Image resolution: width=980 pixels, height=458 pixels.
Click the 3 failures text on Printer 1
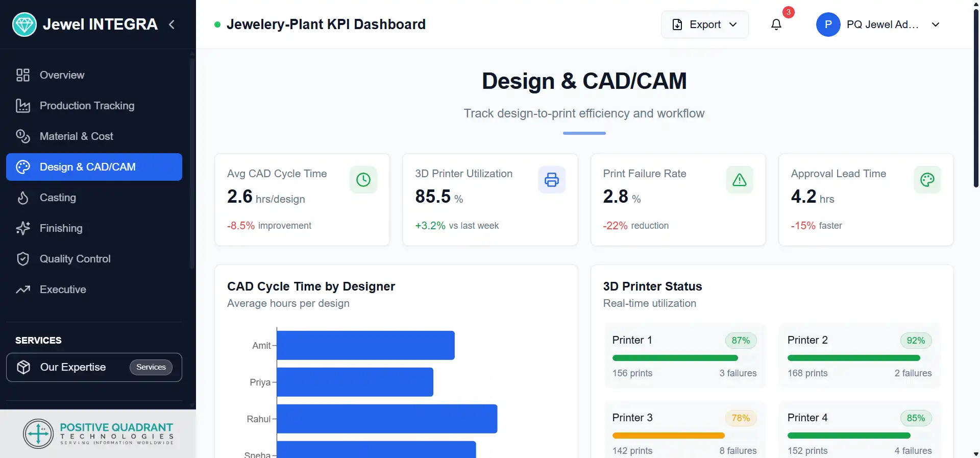pos(738,373)
